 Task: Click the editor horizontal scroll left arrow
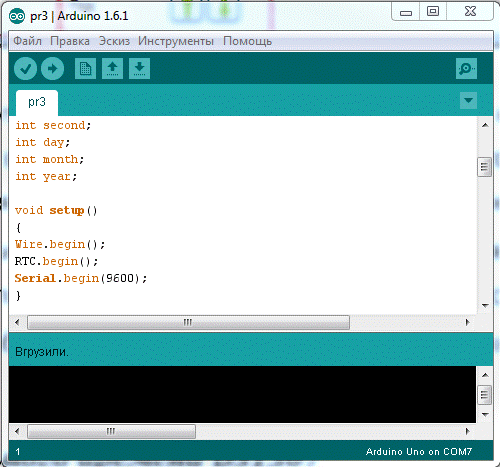pos(17,322)
